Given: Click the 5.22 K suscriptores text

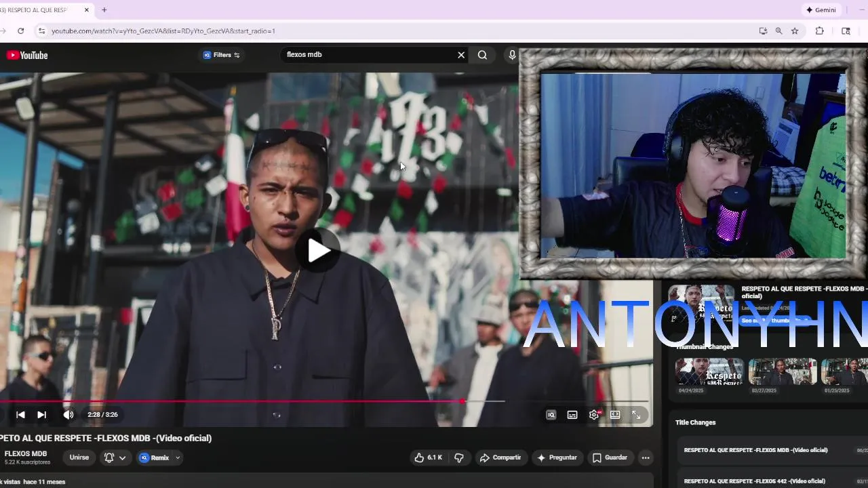Looking at the screenshot, I should (27, 462).
